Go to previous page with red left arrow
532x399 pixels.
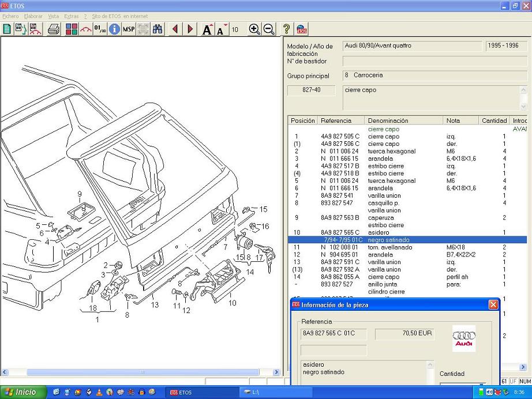point(175,29)
